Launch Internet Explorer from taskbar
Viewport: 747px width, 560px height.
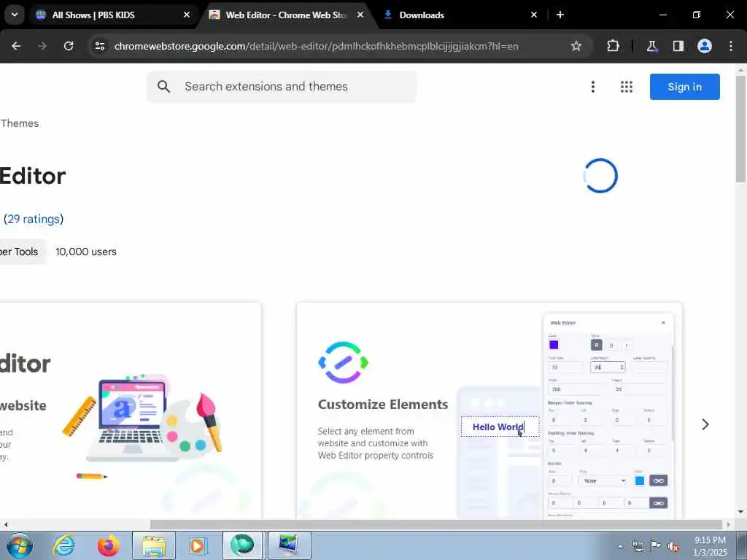[x=64, y=545]
